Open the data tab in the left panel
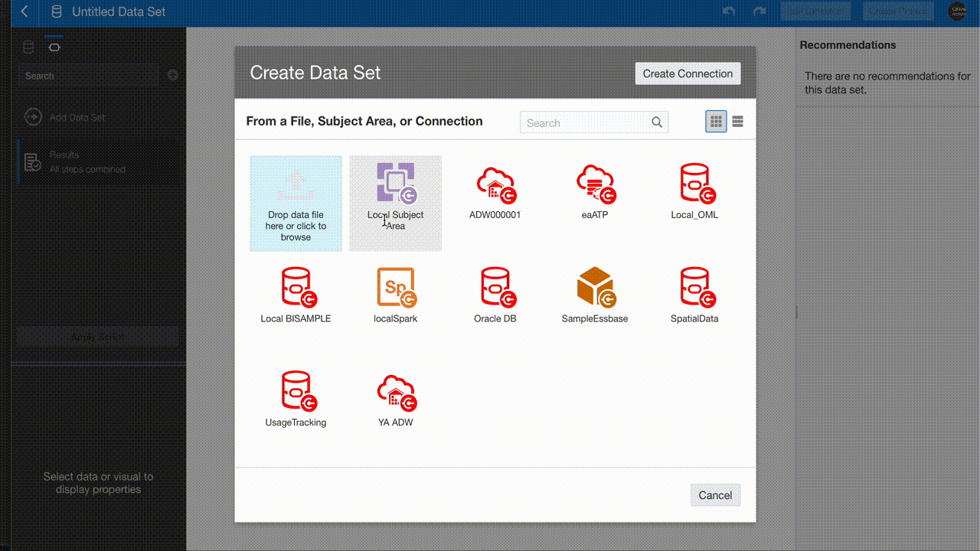980x551 pixels. (x=29, y=47)
